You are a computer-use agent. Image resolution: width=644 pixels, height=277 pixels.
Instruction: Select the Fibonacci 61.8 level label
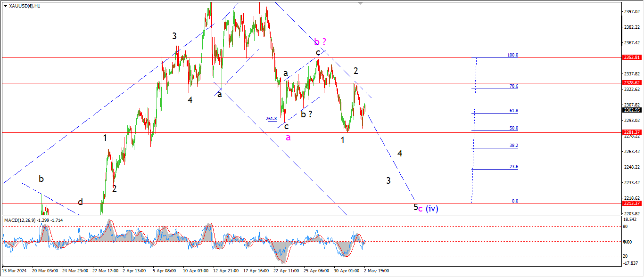(x=513, y=111)
